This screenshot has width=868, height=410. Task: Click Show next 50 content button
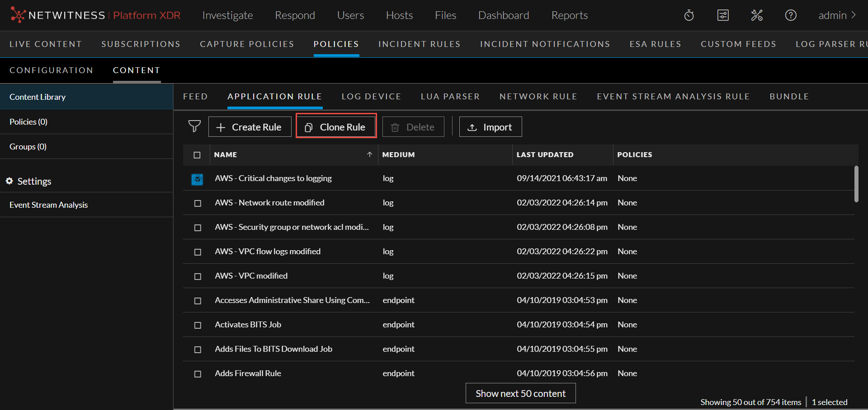(x=520, y=393)
